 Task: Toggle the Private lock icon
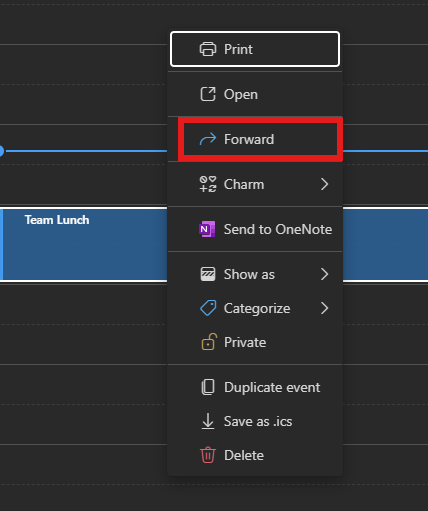coord(209,342)
